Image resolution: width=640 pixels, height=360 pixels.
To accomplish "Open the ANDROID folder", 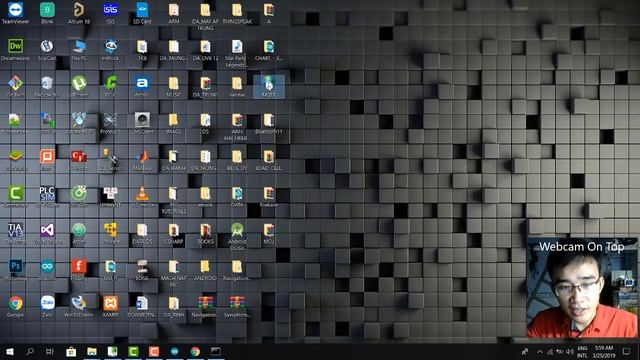I will [205, 270].
